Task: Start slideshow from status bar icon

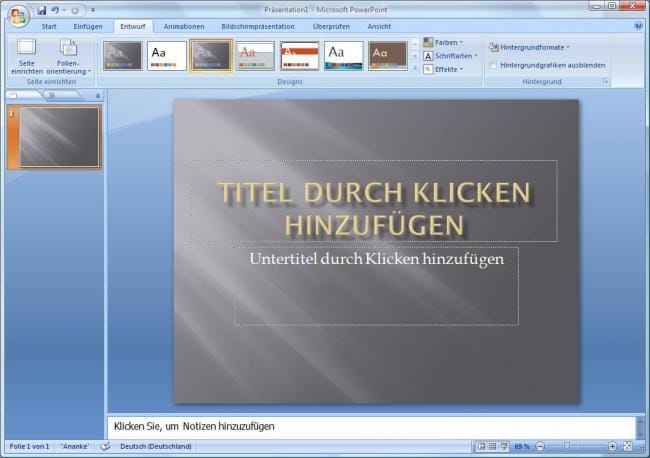Action: [504, 446]
